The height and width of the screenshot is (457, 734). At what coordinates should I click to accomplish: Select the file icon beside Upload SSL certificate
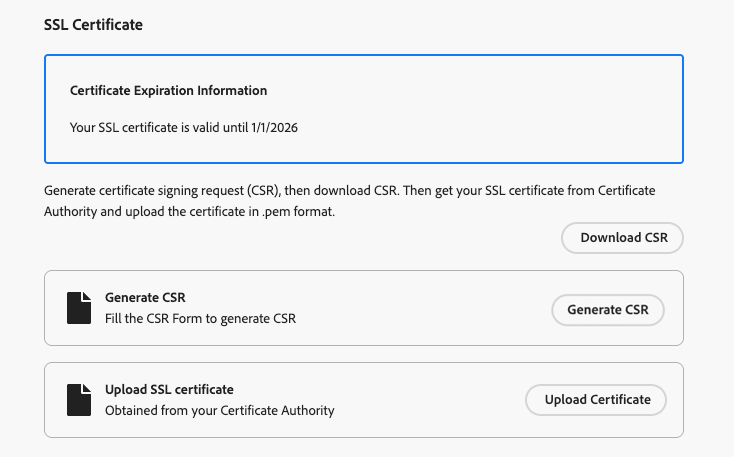point(79,400)
